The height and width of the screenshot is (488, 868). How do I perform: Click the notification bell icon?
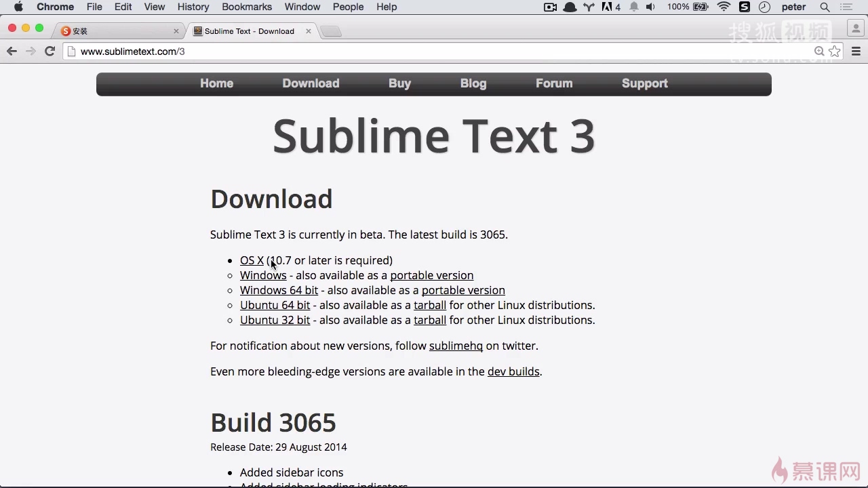pyautogui.click(x=634, y=7)
